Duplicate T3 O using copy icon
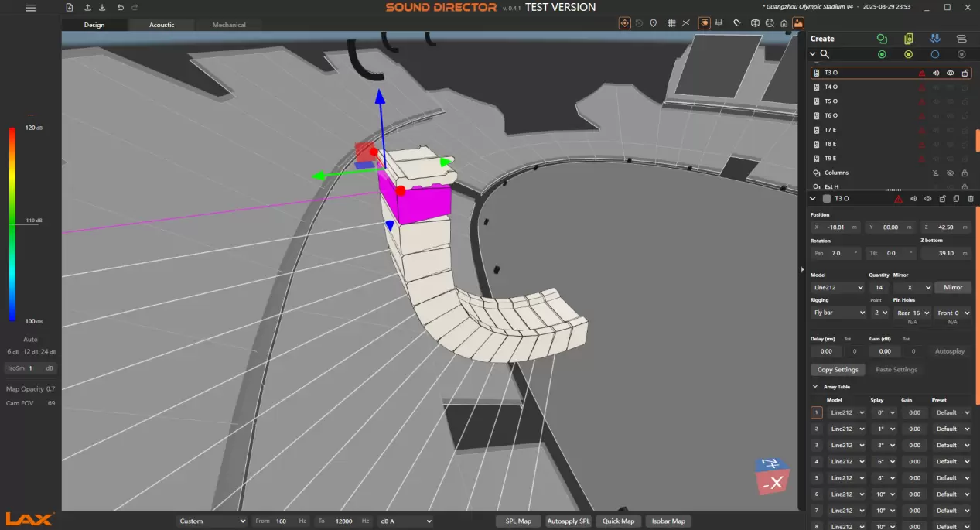The width and height of the screenshot is (980, 530). (x=956, y=199)
